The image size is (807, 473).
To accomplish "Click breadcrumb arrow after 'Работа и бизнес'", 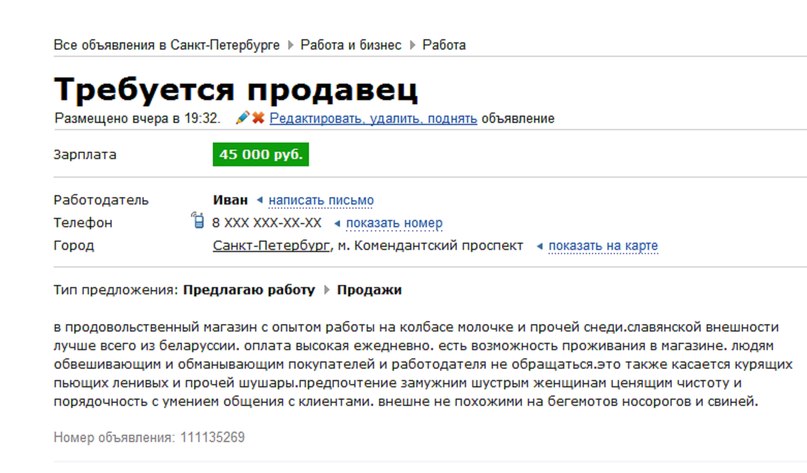I will [412, 45].
